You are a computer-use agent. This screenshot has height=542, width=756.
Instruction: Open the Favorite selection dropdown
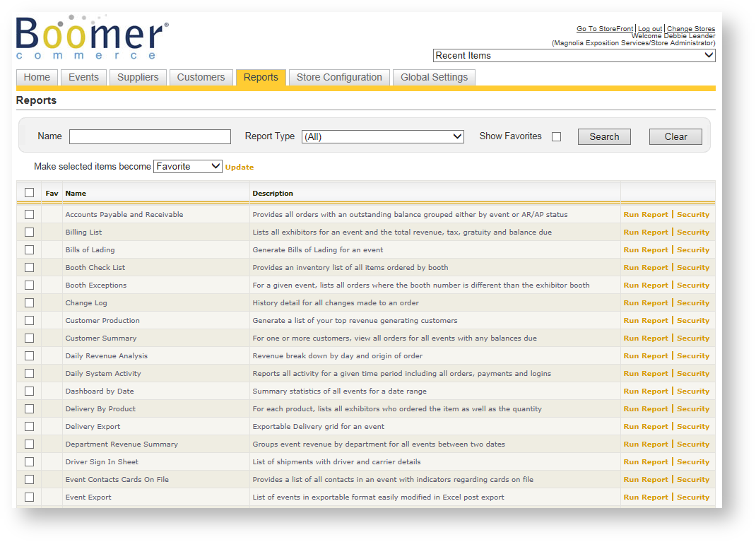pos(187,167)
